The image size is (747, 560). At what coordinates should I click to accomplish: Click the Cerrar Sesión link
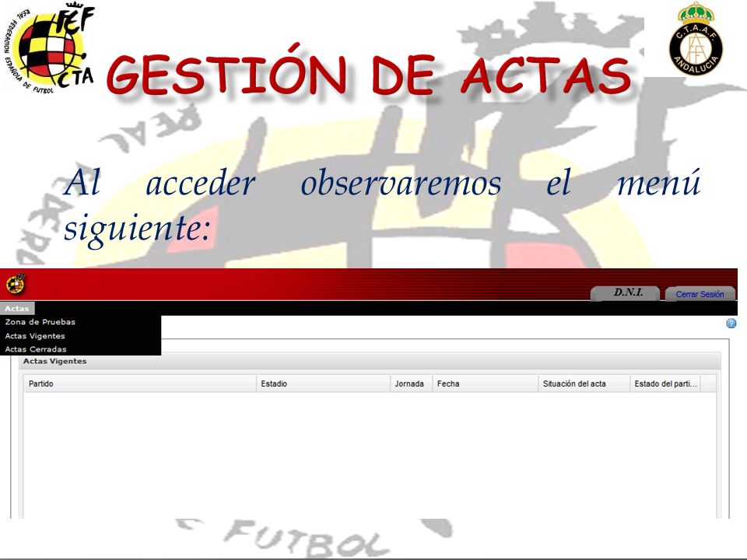point(700,294)
